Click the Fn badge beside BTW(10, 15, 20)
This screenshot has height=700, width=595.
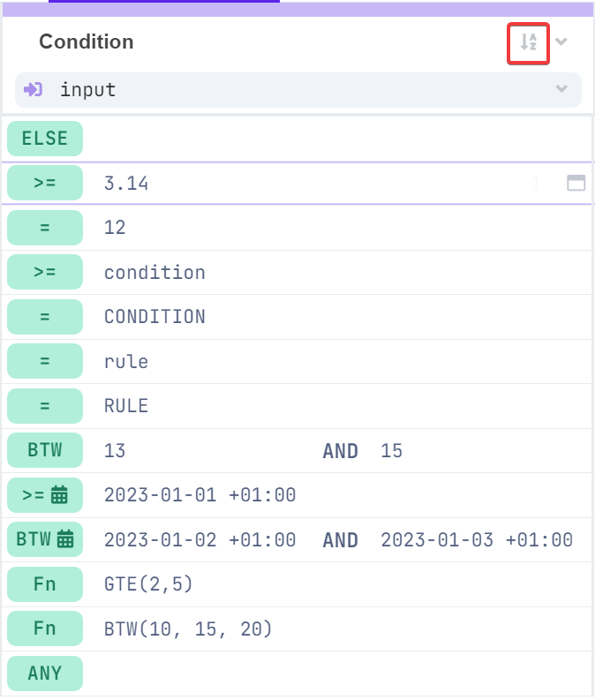pyautogui.click(x=45, y=629)
